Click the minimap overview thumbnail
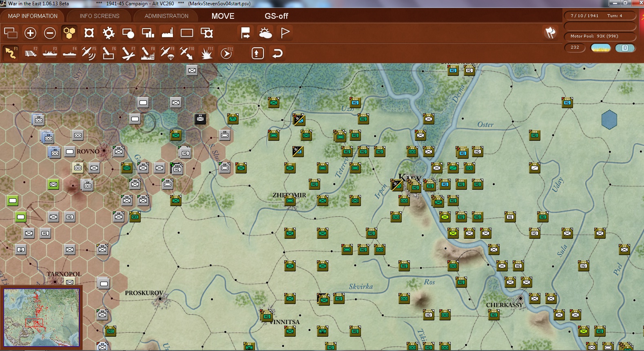This screenshot has width=644, height=351. [x=42, y=317]
